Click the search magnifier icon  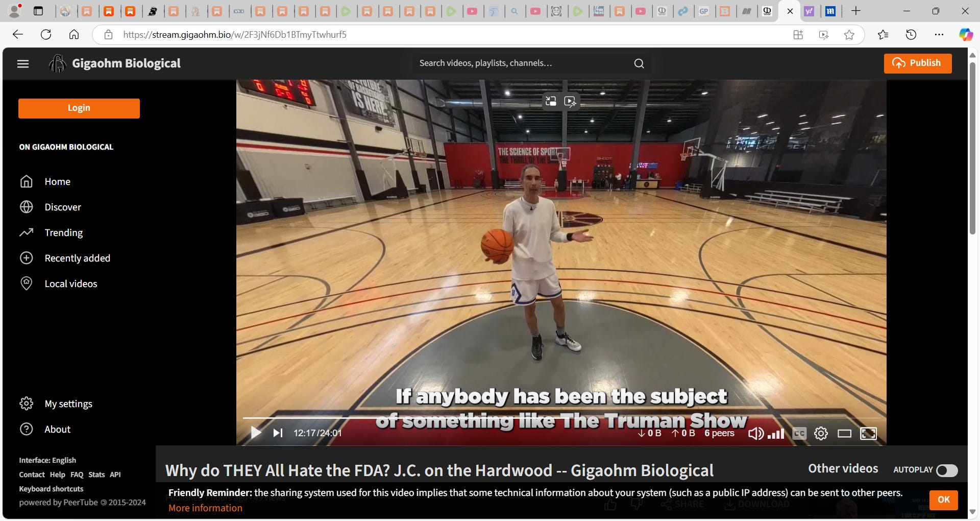click(x=639, y=63)
